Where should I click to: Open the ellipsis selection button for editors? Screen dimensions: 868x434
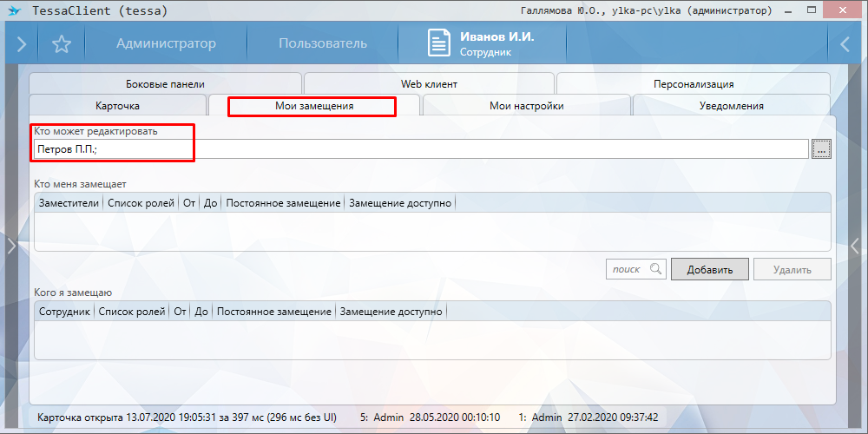pos(821,149)
